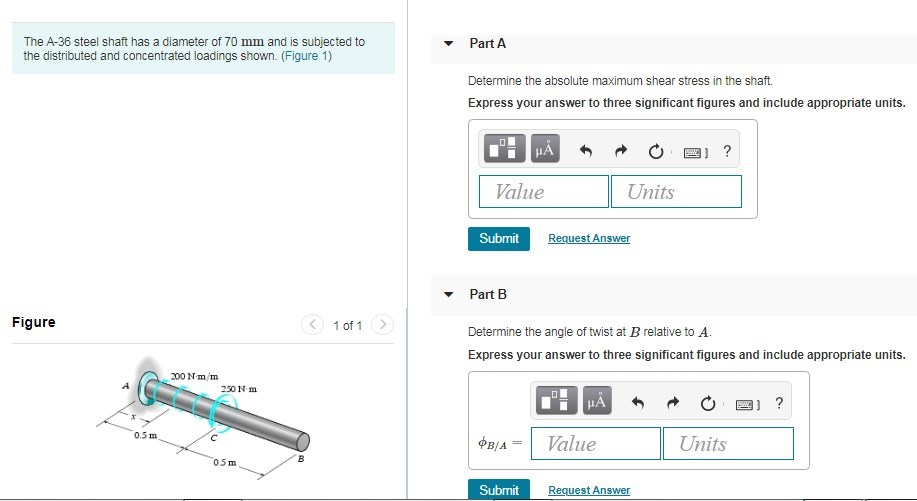This screenshot has height=501, width=917.
Task: Focus the Part A Value field
Action: click(x=544, y=191)
